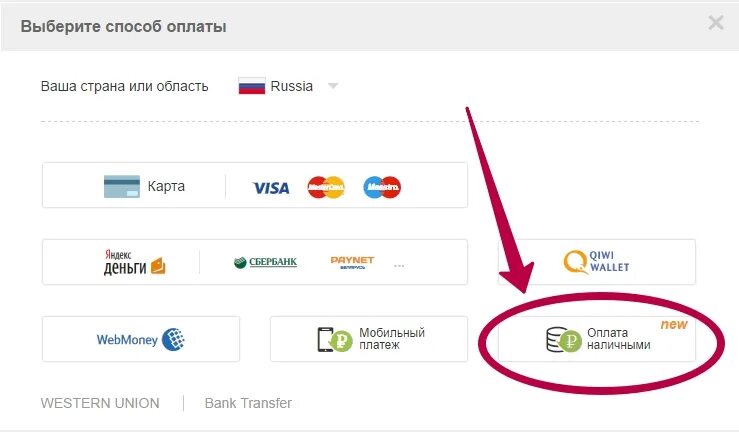Open the WESTERN UNION link
739x432 pixels.
pyautogui.click(x=100, y=403)
